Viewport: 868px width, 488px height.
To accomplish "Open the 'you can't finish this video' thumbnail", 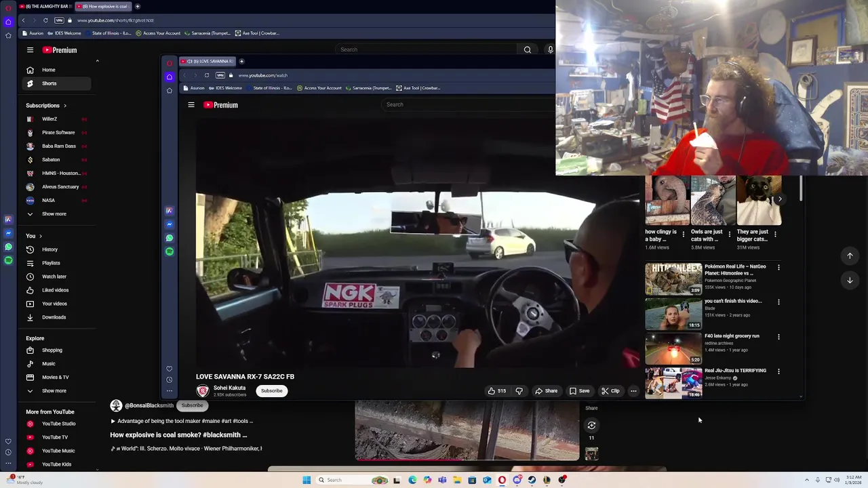I will click(x=673, y=314).
